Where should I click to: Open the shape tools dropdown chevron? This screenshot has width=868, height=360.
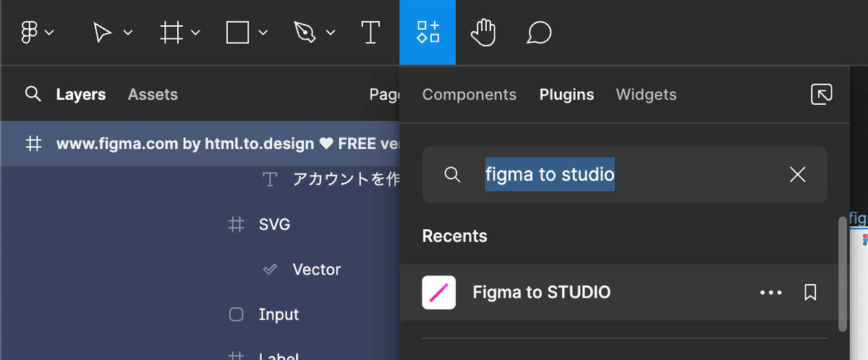263,33
